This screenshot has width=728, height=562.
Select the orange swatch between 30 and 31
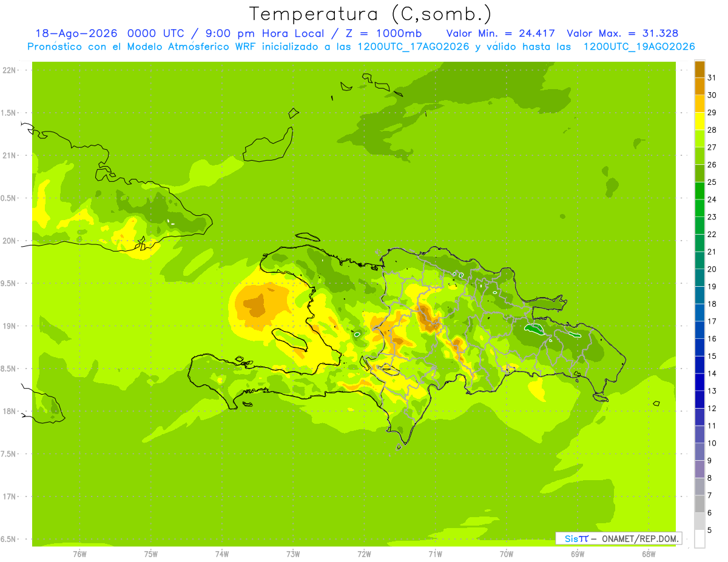pyautogui.click(x=699, y=87)
